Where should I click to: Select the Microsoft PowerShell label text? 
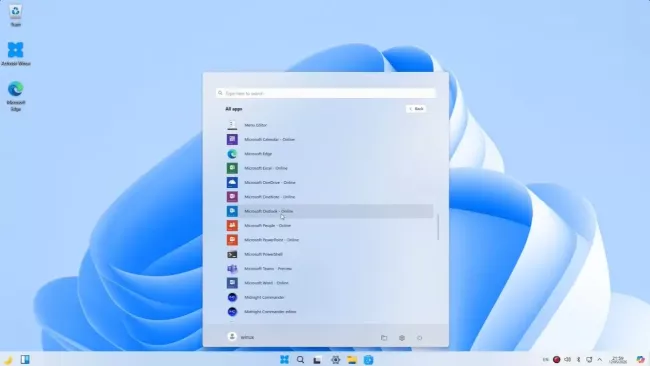[x=263, y=254]
